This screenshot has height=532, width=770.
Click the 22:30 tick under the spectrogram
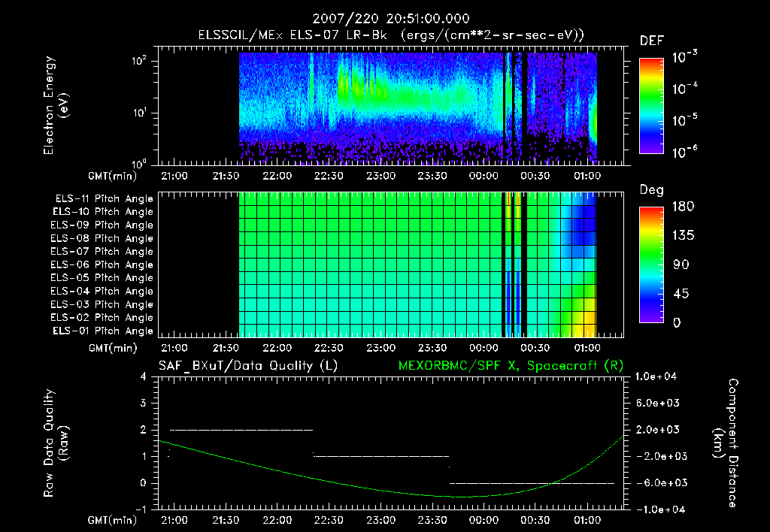[329, 176]
